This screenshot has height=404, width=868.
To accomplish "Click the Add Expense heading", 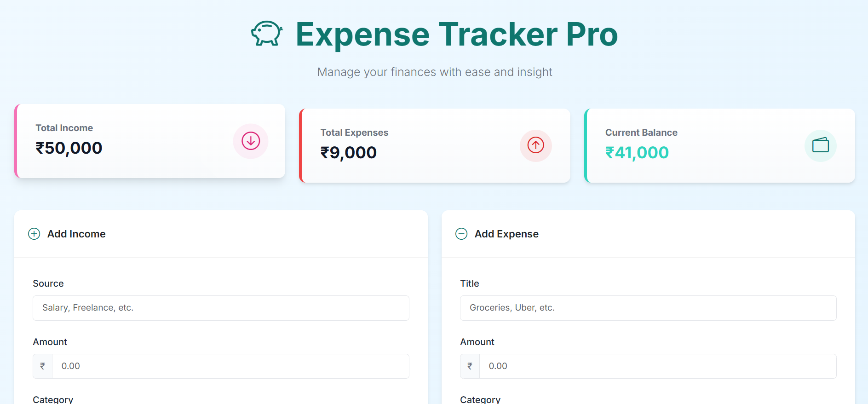I will coord(506,234).
